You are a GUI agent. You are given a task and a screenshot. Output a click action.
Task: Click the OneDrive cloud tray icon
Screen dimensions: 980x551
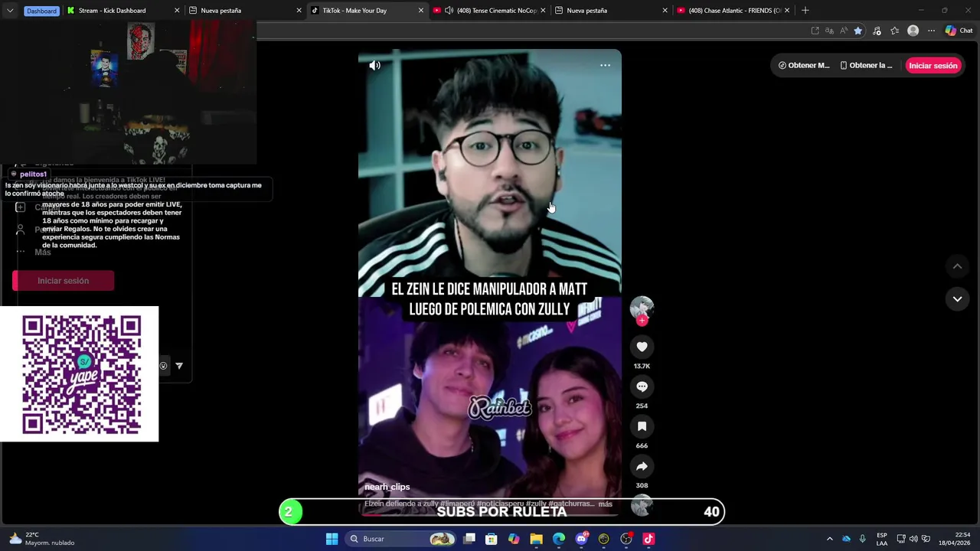click(846, 539)
